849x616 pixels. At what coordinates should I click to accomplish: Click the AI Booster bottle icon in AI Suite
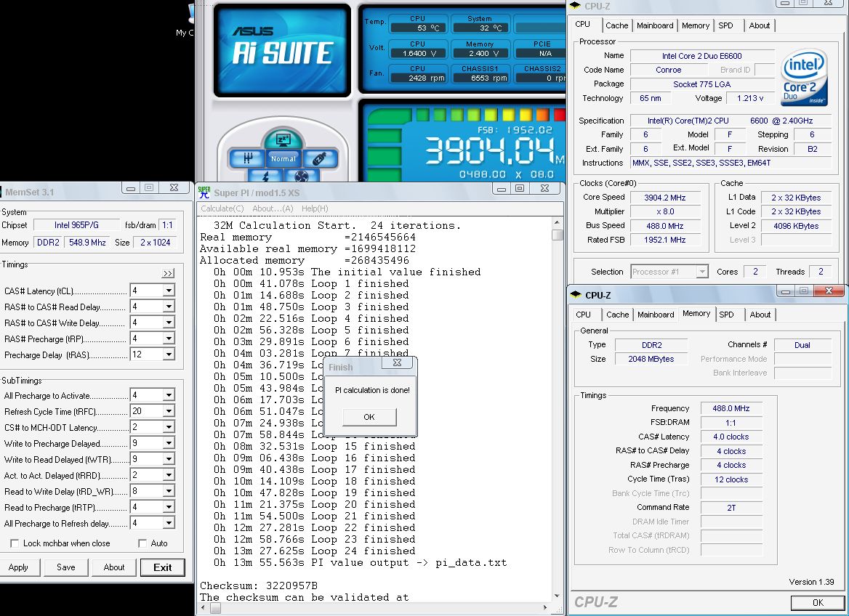319,158
